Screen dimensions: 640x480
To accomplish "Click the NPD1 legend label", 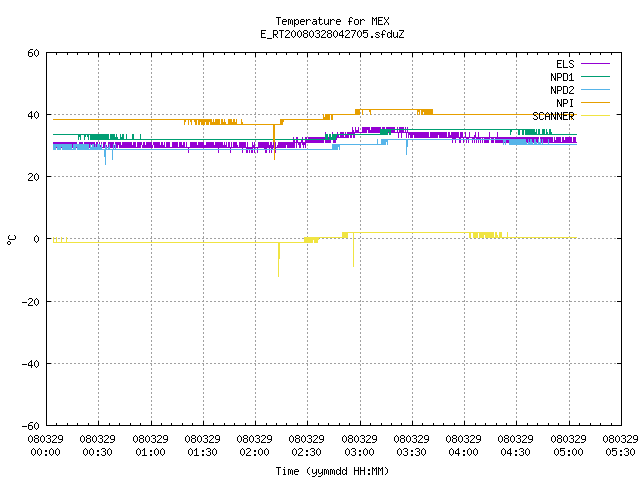I will [562, 77].
